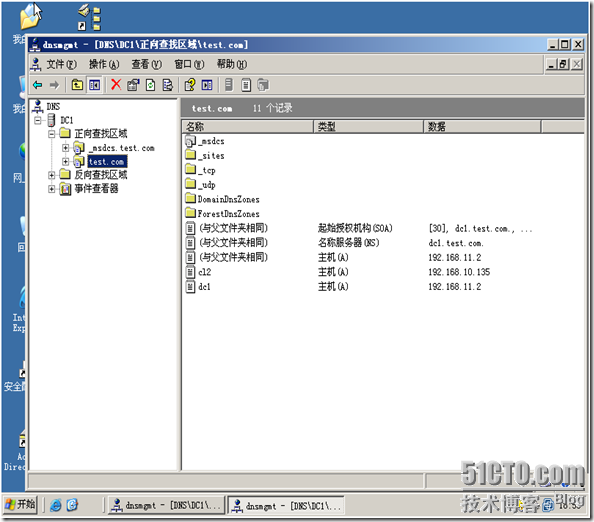Click the Back arrow toolbar button
The image size is (594, 522).
pos(38,85)
